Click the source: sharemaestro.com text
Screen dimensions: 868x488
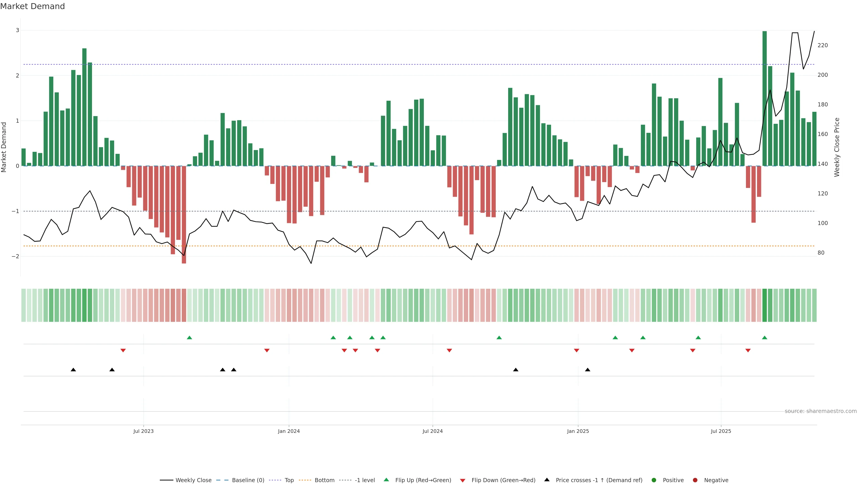(x=821, y=411)
